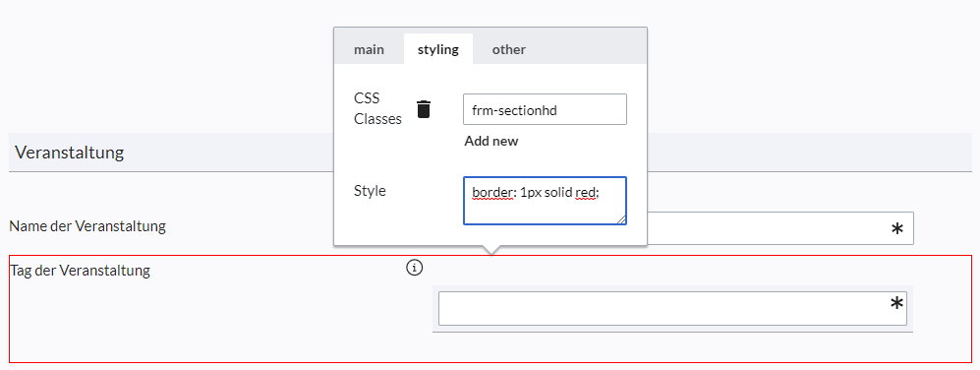Switch to the main tab
Screen dimensions: 980x370
[x=369, y=49]
